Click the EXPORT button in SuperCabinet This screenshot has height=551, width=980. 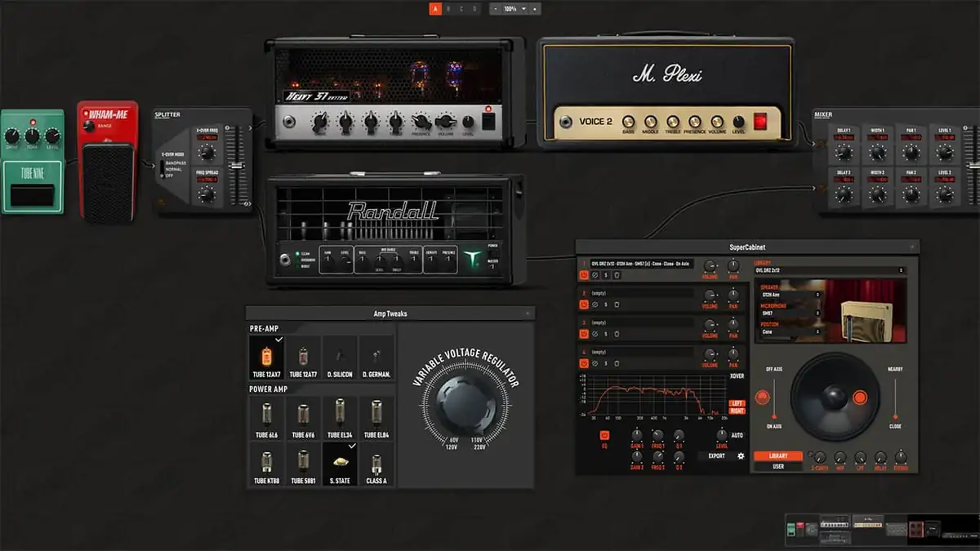717,455
